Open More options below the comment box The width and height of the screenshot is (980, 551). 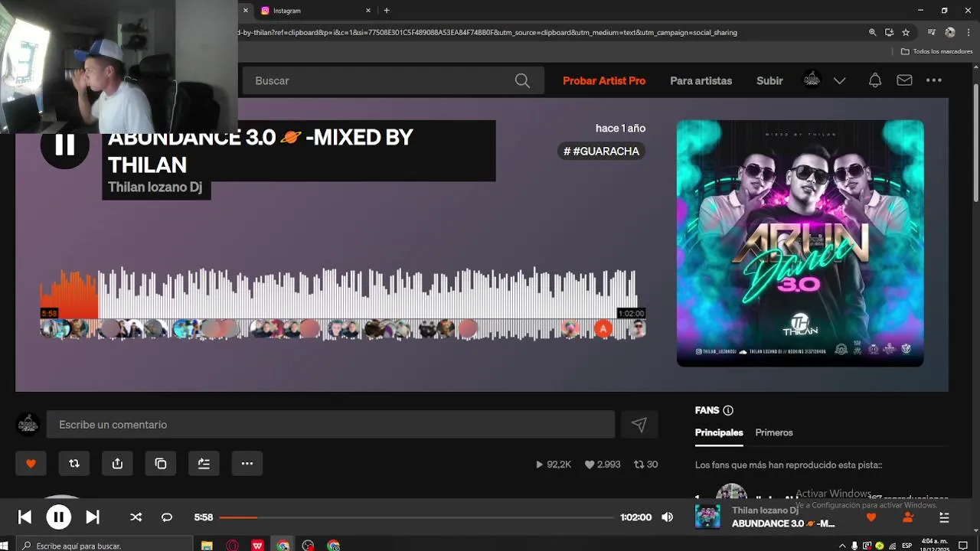[x=247, y=464]
